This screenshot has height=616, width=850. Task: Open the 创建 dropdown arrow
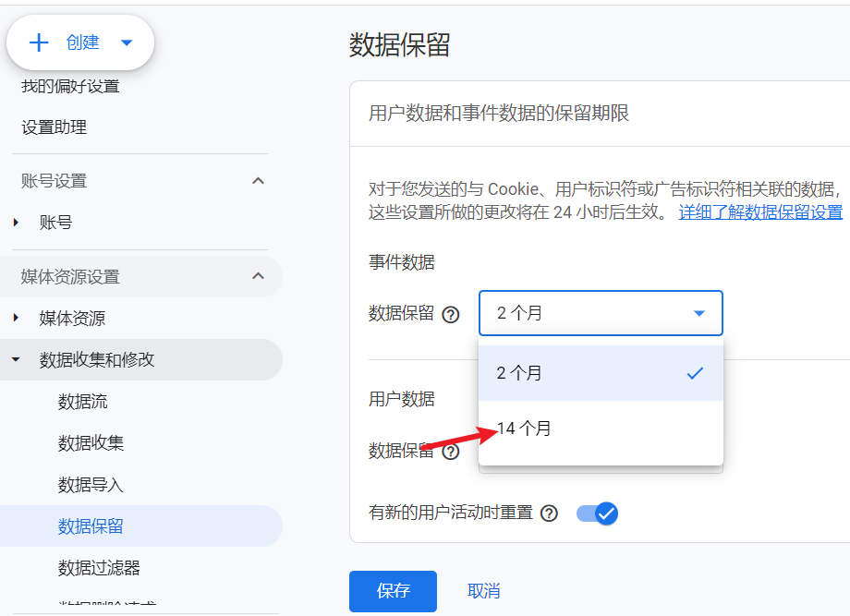[127, 42]
